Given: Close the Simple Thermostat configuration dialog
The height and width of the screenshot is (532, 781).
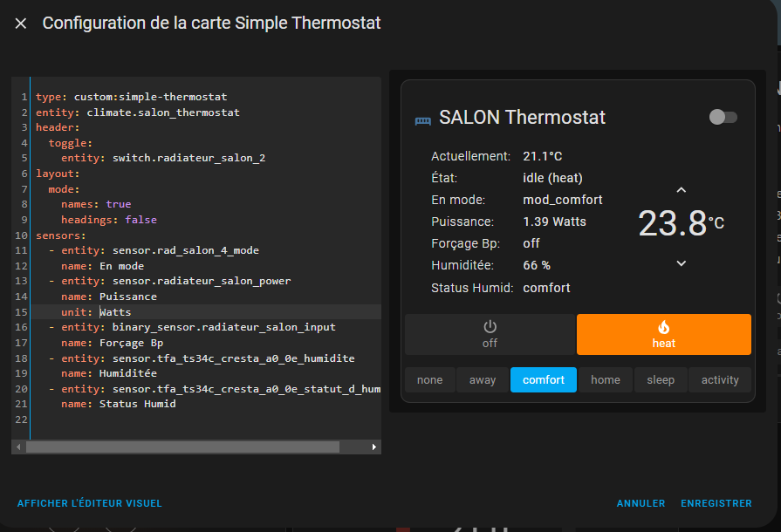Looking at the screenshot, I should 21,24.
